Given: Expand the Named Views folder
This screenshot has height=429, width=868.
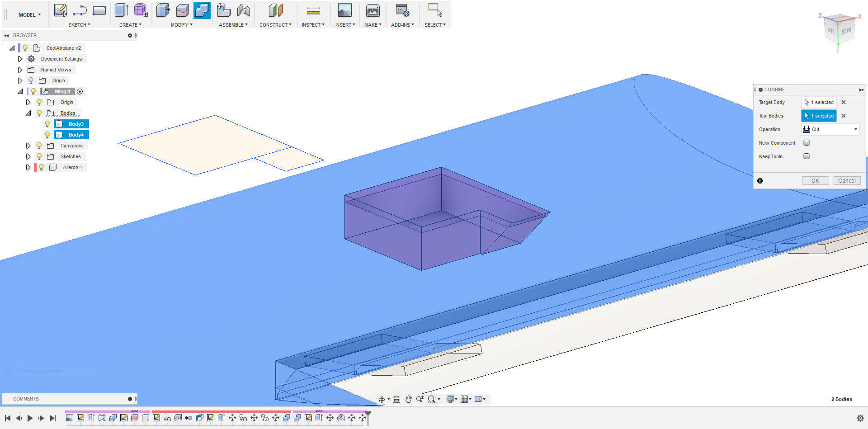Looking at the screenshot, I should [x=20, y=70].
